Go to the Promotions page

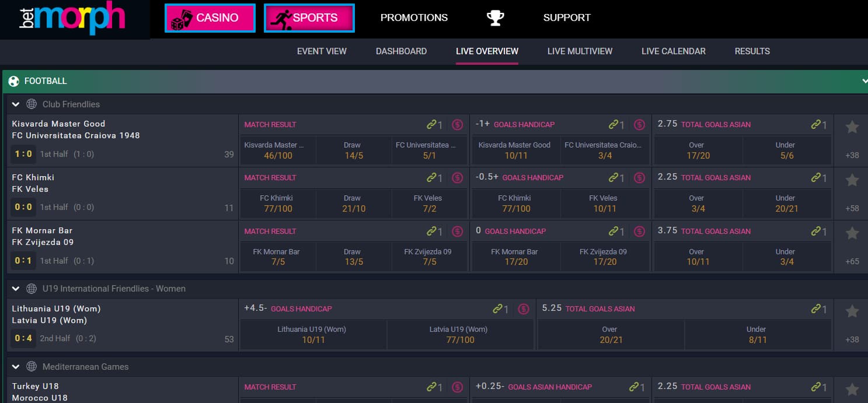pyautogui.click(x=414, y=17)
